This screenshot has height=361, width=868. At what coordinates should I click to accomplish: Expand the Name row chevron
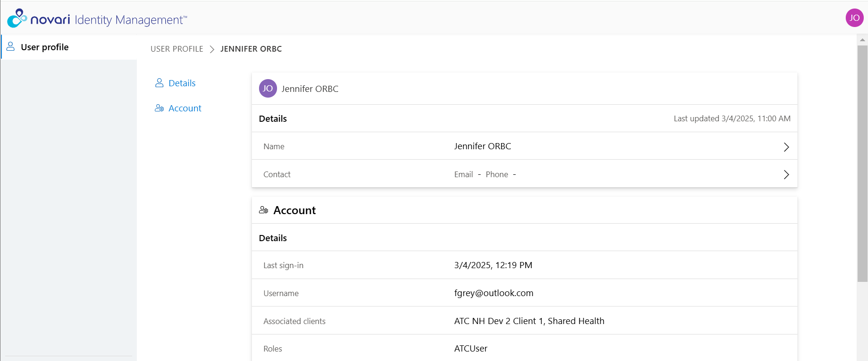click(x=786, y=147)
